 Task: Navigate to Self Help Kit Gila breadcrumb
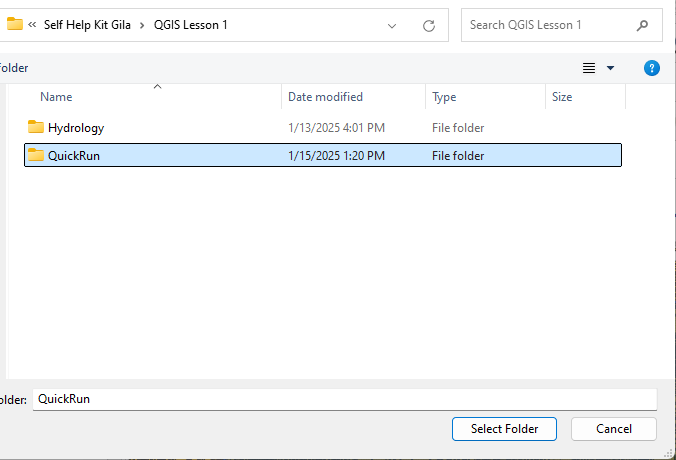pos(87,25)
